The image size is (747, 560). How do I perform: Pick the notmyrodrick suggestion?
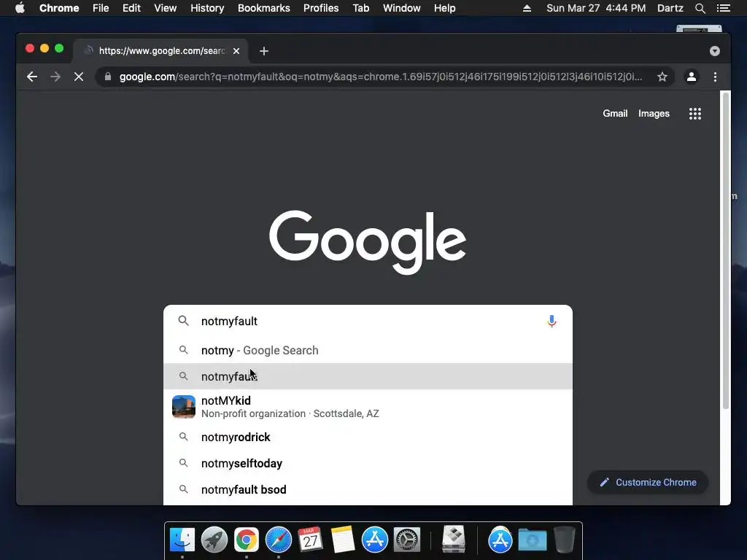tap(368, 437)
